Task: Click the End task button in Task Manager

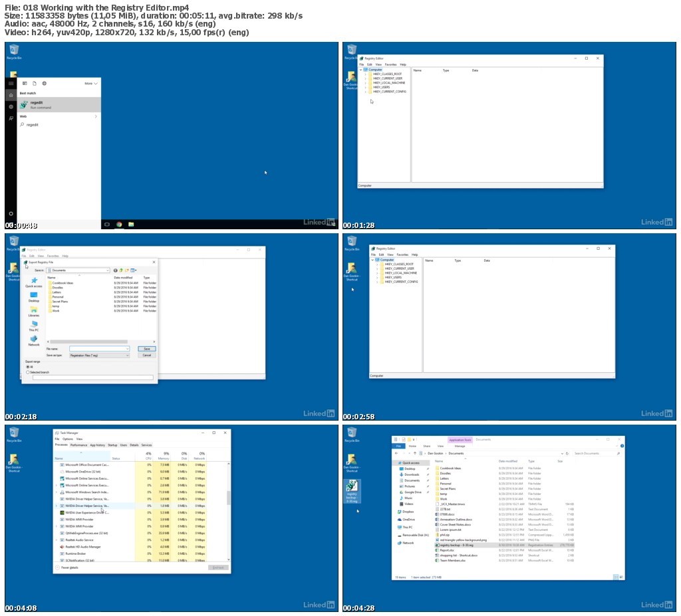Action: point(218,567)
